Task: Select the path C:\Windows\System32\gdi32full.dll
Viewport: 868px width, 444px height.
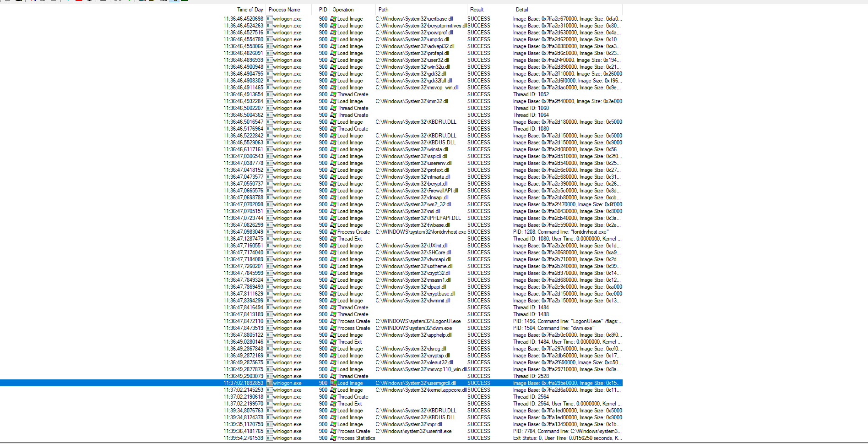Action: (x=414, y=81)
